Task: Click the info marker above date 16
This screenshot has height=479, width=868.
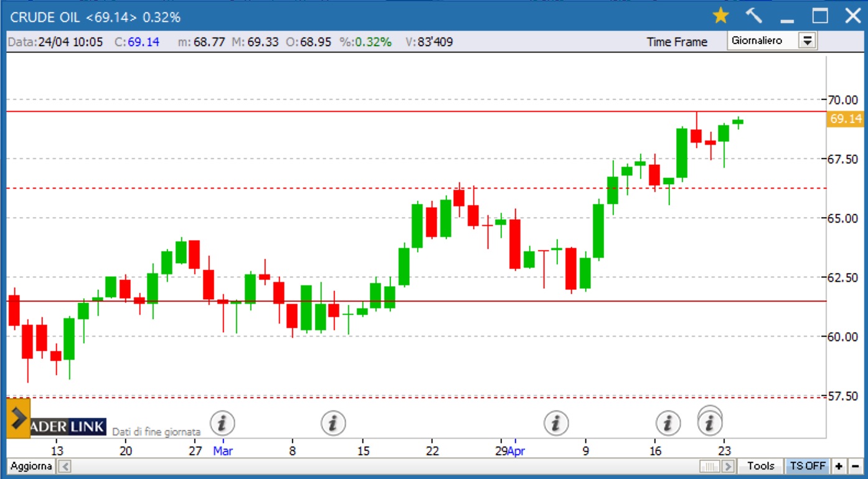Action: pyautogui.click(x=668, y=423)
